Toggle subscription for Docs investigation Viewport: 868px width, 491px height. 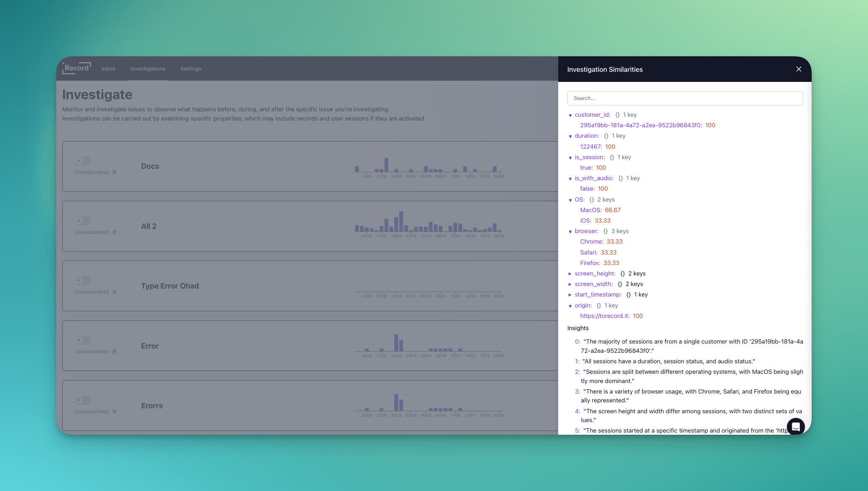[x=83, y=161]
